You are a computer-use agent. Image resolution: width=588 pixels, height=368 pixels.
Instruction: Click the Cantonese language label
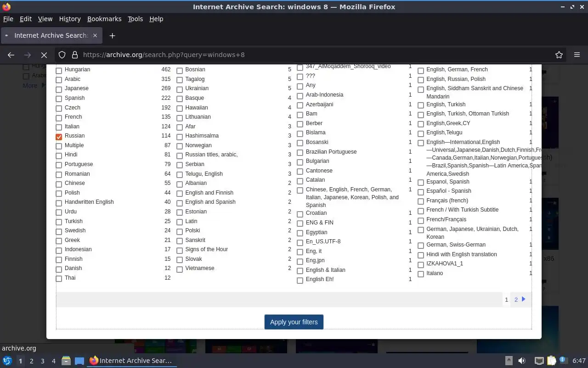point(319,171)
